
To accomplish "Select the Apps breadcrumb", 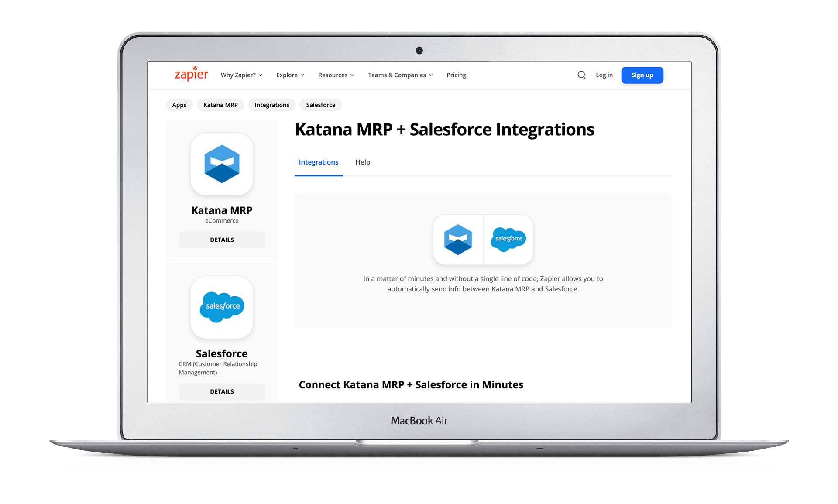I will click(179, 105).
